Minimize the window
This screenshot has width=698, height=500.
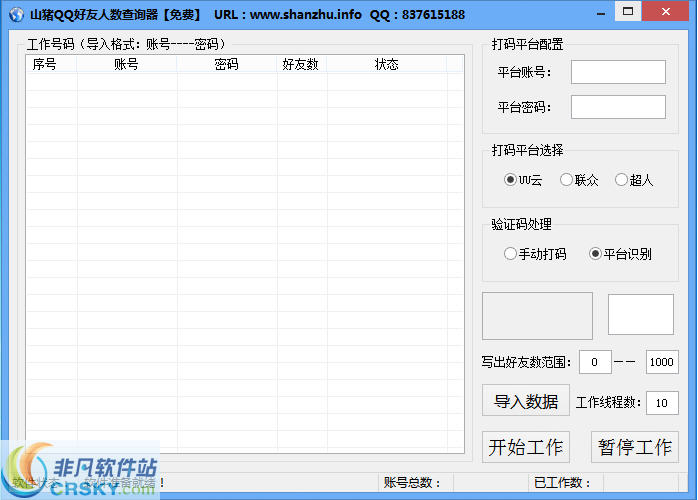601,13
